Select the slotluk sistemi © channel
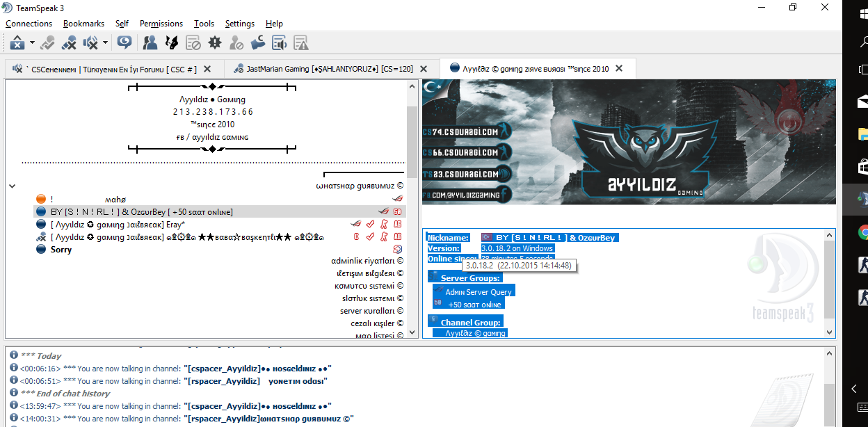 click(372, 298)
